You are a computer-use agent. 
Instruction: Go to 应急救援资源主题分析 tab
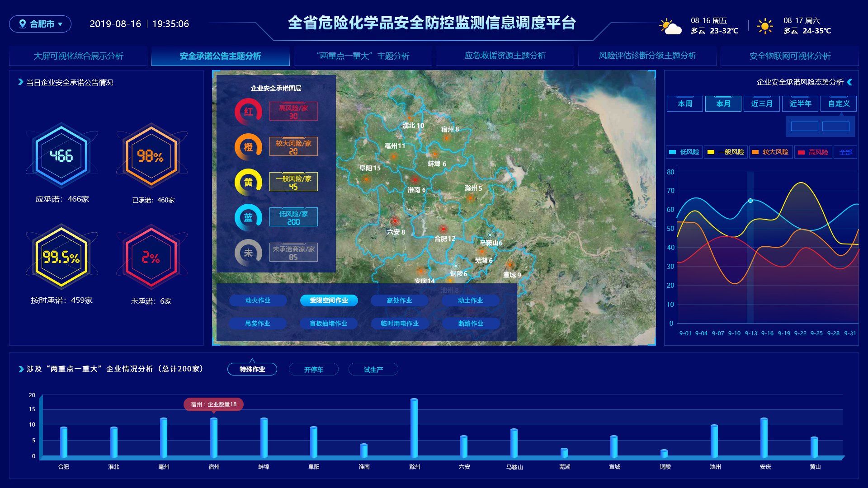pos(505,56)
